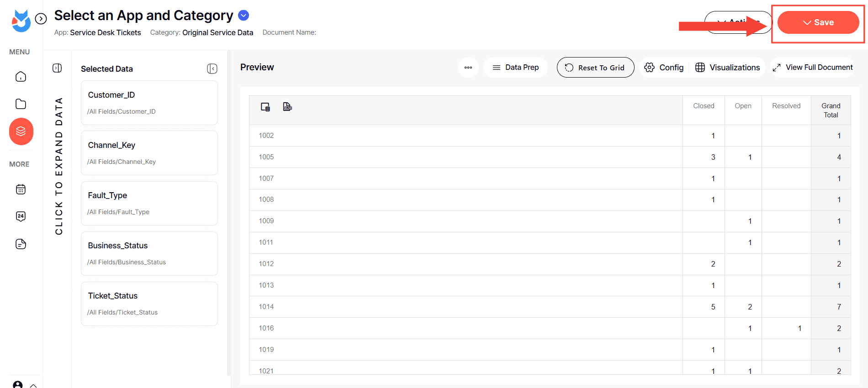Toggle the left expand data panel icon

point(57,68)
